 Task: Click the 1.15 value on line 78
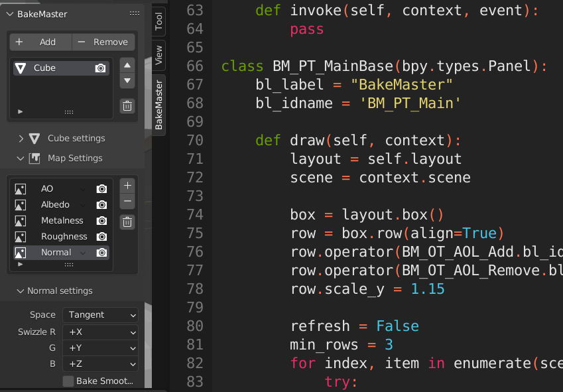click(427, 289)
